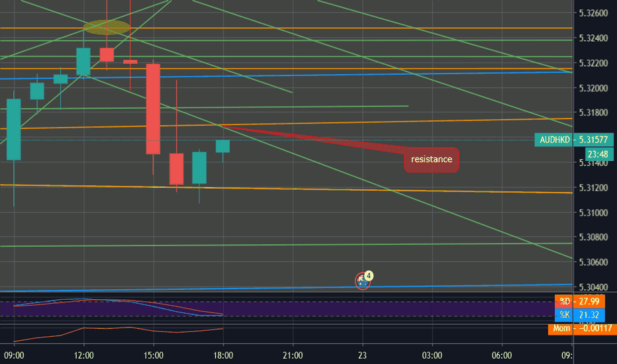
Task: Click the 18:00 time axis label
Action: [223, 356]
